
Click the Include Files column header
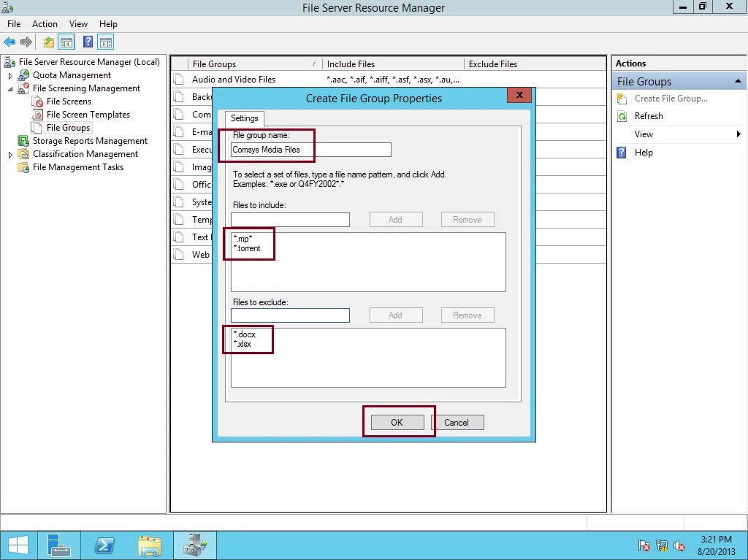(x=393, y=64)
